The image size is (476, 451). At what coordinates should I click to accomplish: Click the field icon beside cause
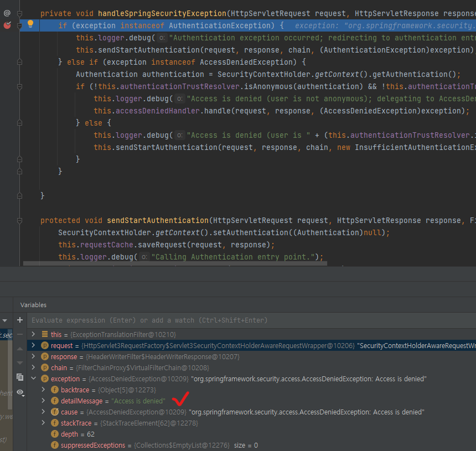pos(55,412)
